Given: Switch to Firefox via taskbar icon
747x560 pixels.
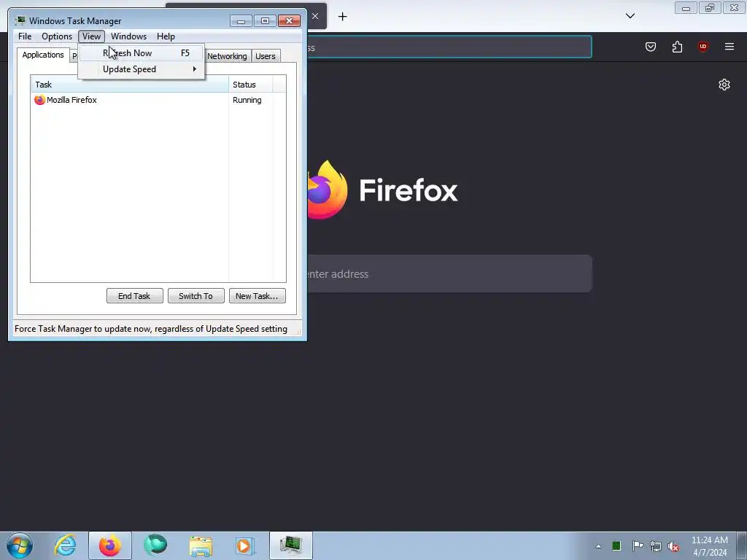Looking at the screenshot, I should (x=110, y=545).
